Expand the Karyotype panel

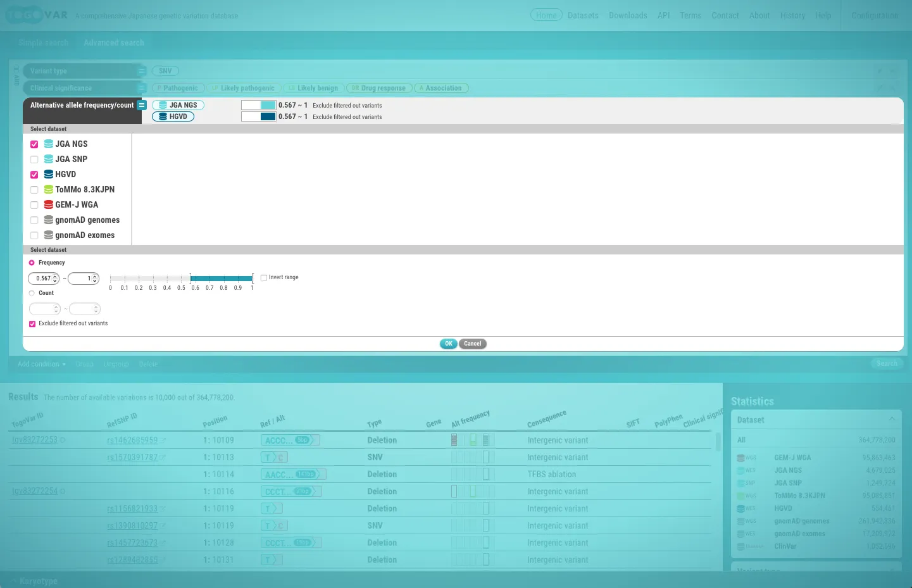(x=34, y=581)
